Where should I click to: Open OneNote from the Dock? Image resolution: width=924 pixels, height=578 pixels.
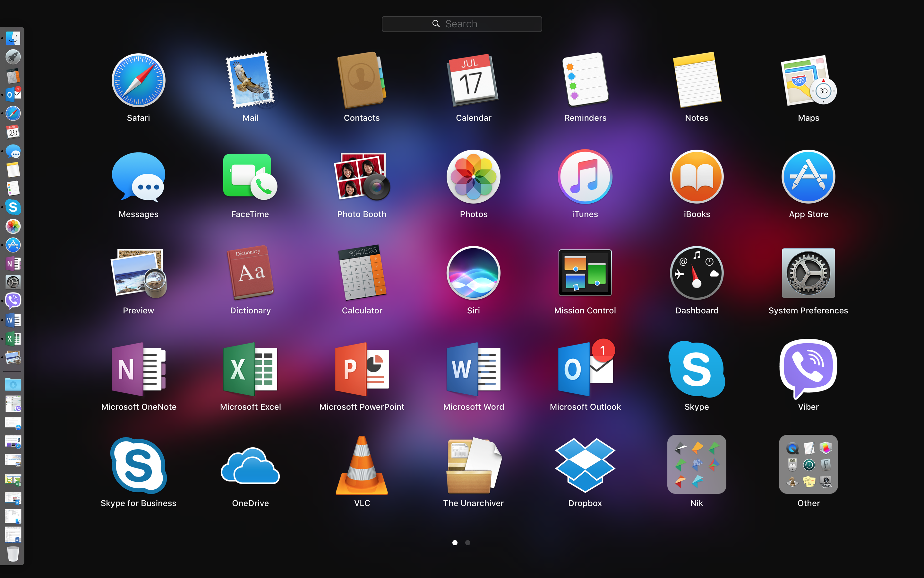13,263
